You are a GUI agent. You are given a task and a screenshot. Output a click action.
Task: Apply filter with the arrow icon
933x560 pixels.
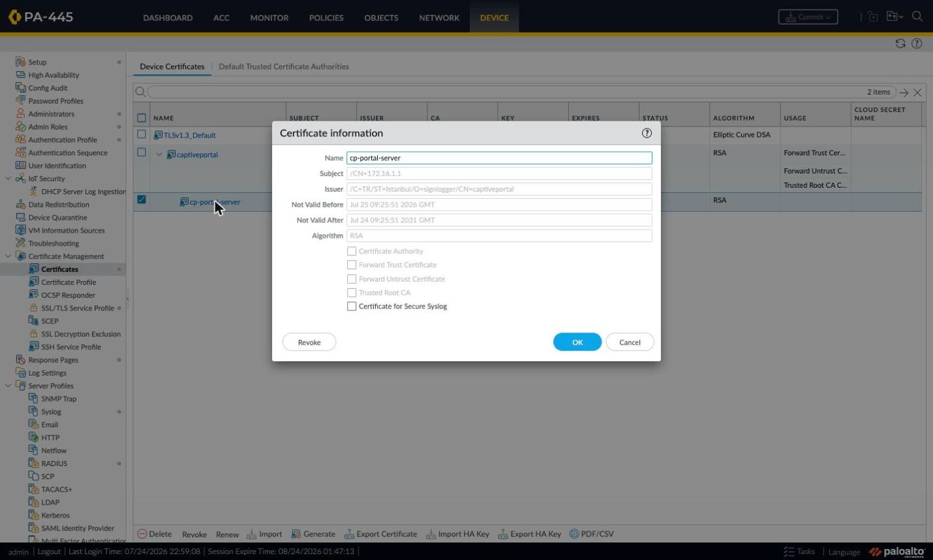pyautogui.click(x=904, y=93)
